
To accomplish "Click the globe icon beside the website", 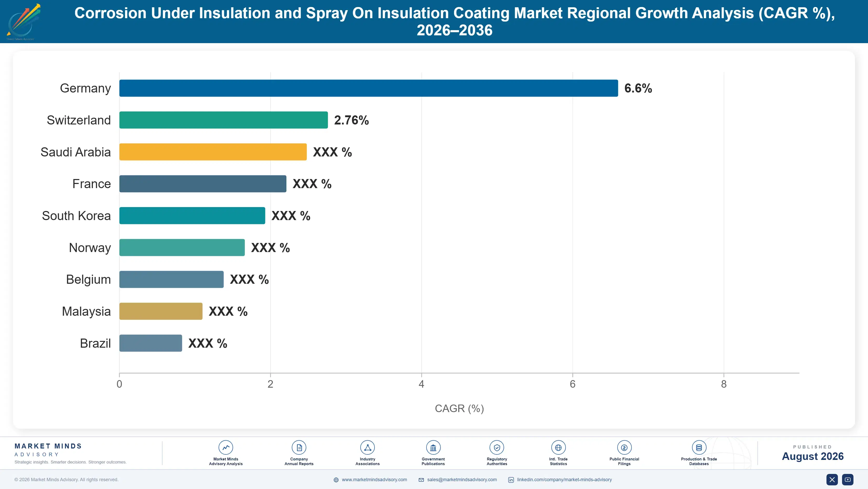I will point(336,480).
